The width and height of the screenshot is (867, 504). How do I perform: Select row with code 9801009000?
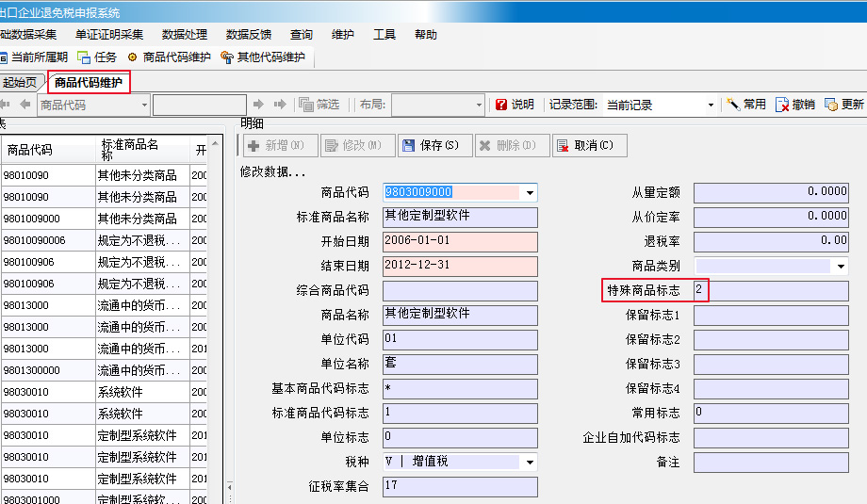coord(104,219)
